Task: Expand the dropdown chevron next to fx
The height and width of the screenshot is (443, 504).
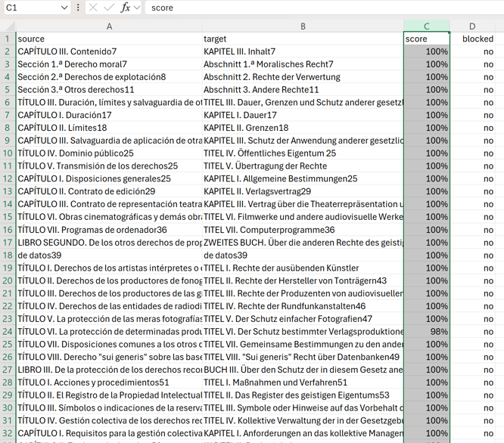Action: pyautogui.click(x=137, y=8)
